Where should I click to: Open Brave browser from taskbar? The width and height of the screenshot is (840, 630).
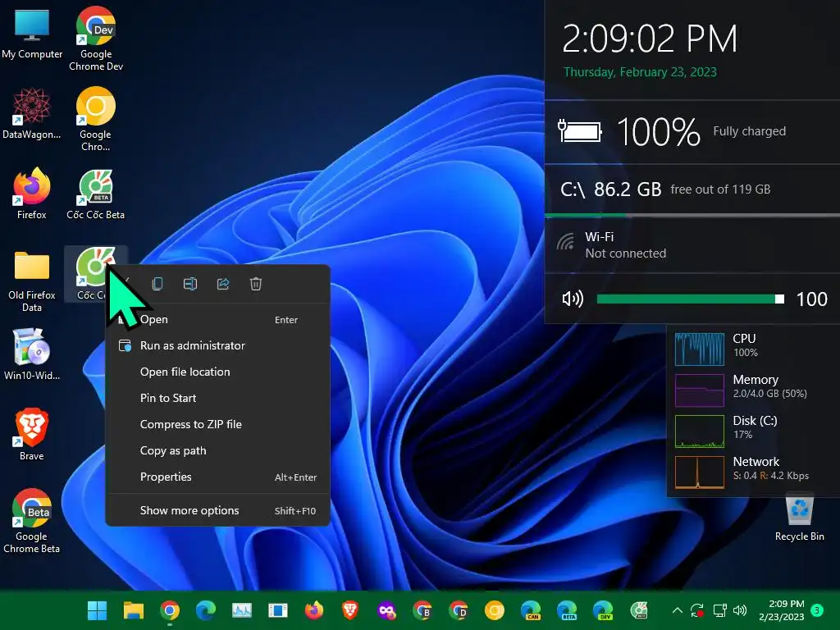[349, 610]
